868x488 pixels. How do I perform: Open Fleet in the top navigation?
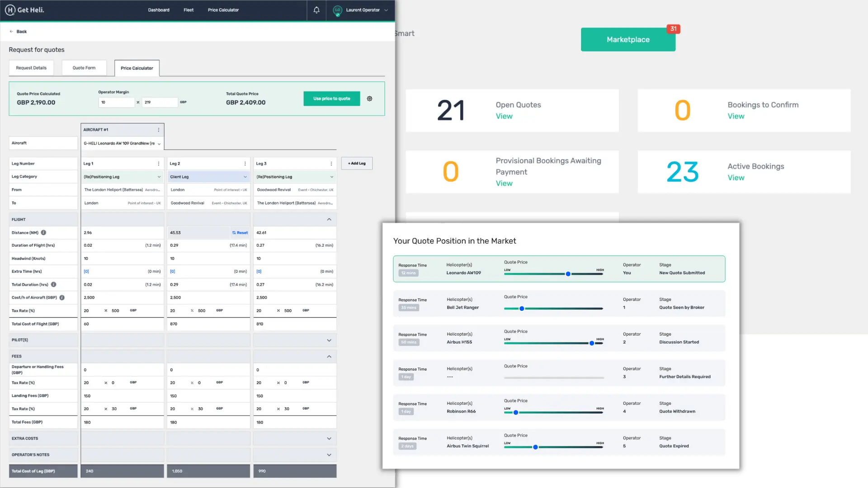(x=189, y=10)
